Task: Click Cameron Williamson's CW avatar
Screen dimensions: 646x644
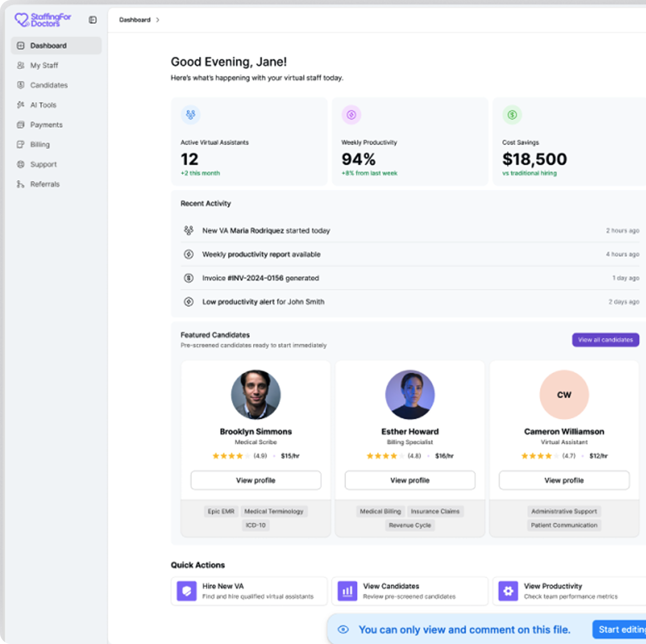Action: 564,395
